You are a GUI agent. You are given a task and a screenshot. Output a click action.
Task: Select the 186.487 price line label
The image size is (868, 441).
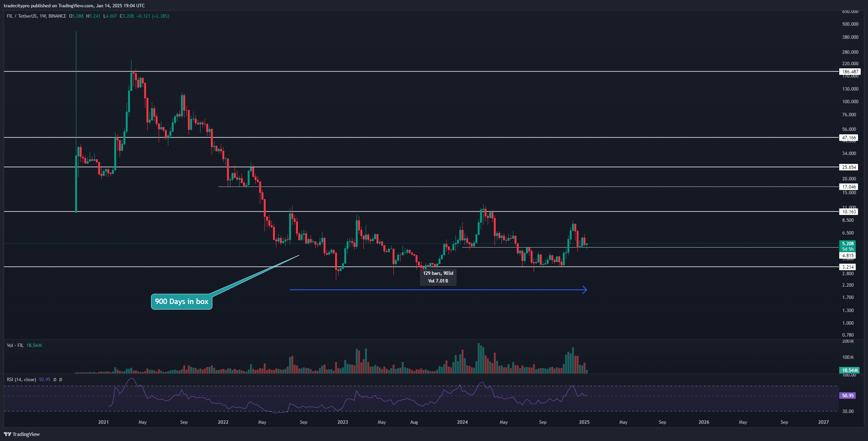(850, 72)
